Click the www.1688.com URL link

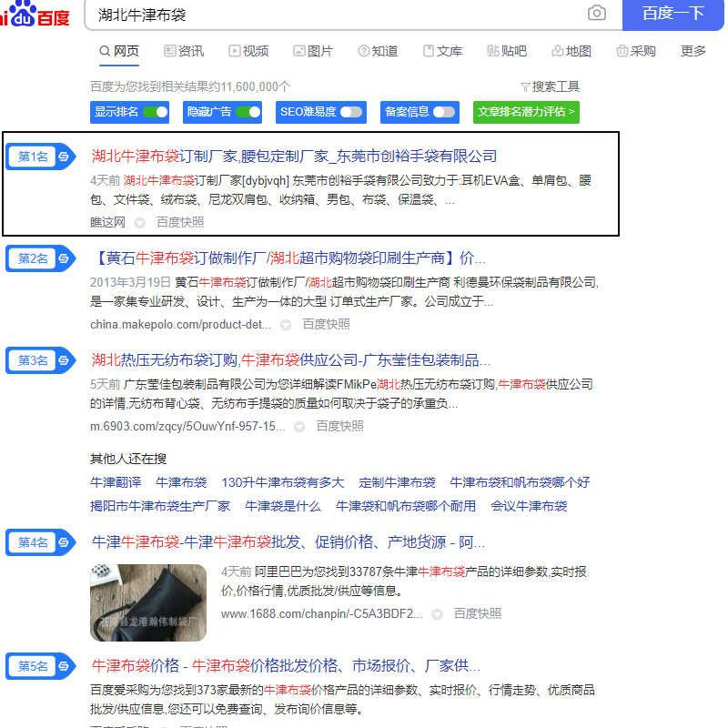point(322,613)
